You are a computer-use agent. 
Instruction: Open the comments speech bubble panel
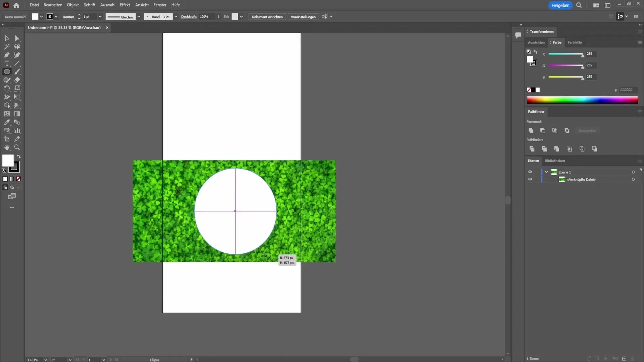tap(518, 35)
